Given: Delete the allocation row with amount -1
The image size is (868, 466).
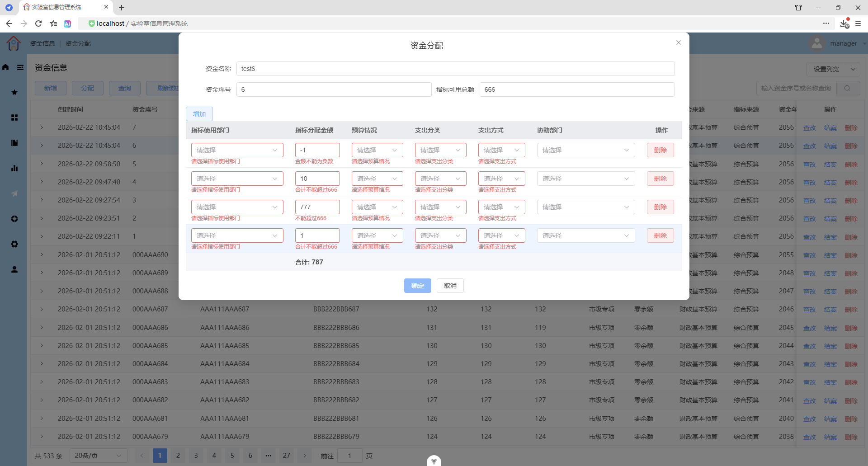Looking at the screenshot, I should (x=660, y=150).
